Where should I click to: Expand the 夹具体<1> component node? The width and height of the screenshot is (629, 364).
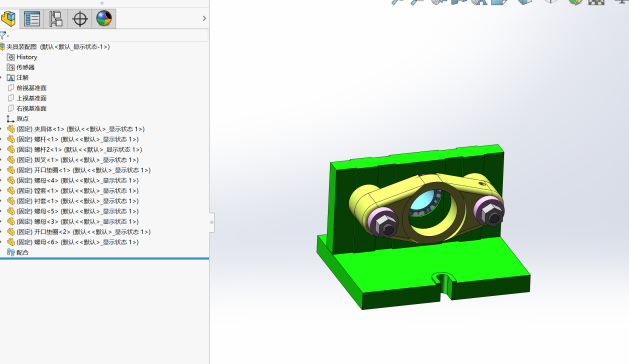point(2,129)
